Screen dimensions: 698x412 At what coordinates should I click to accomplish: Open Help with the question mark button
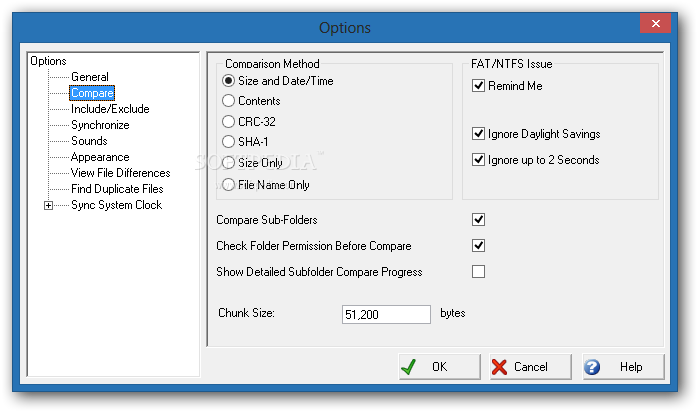(x=622, y=367)
